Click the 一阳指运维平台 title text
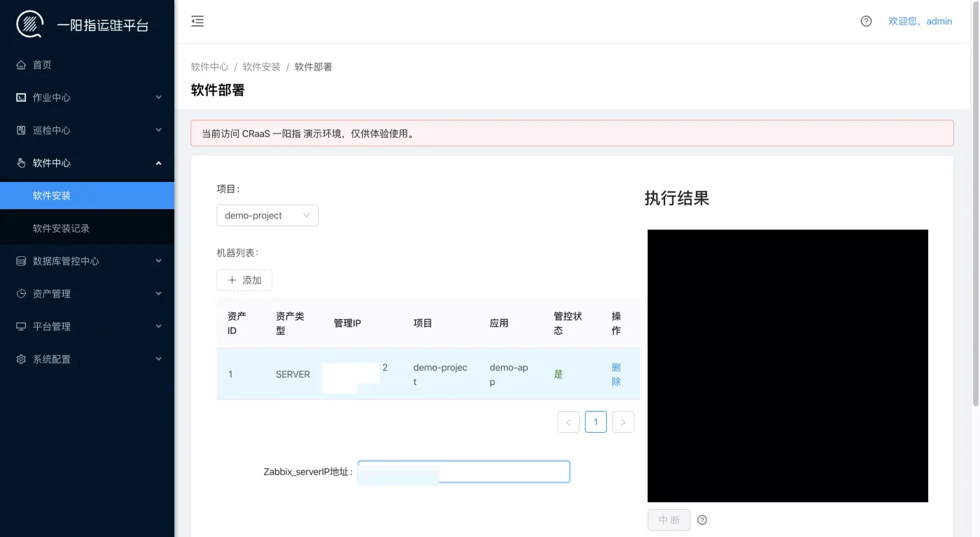This screenshot has width=980, height=537. point(103,26)
